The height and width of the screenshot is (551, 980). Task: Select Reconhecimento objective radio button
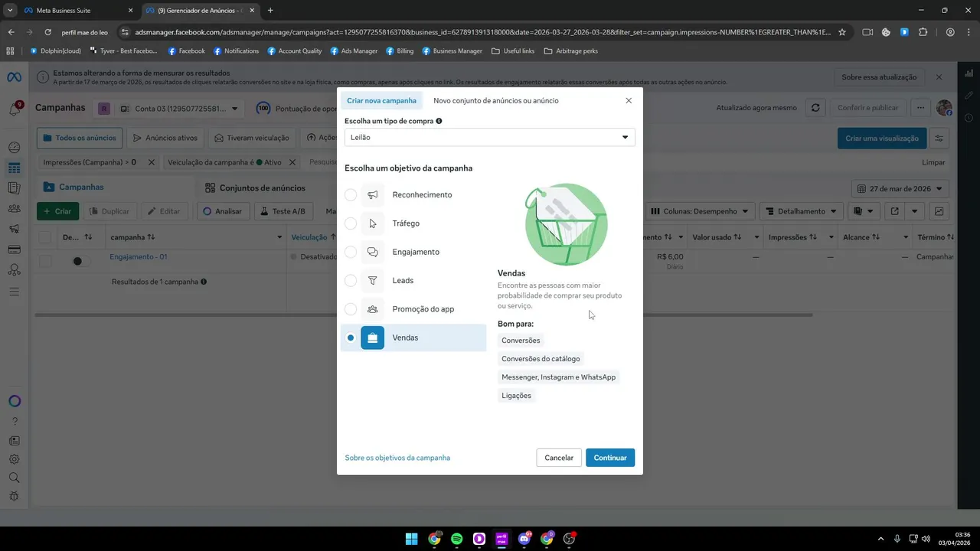click(351, 195)
